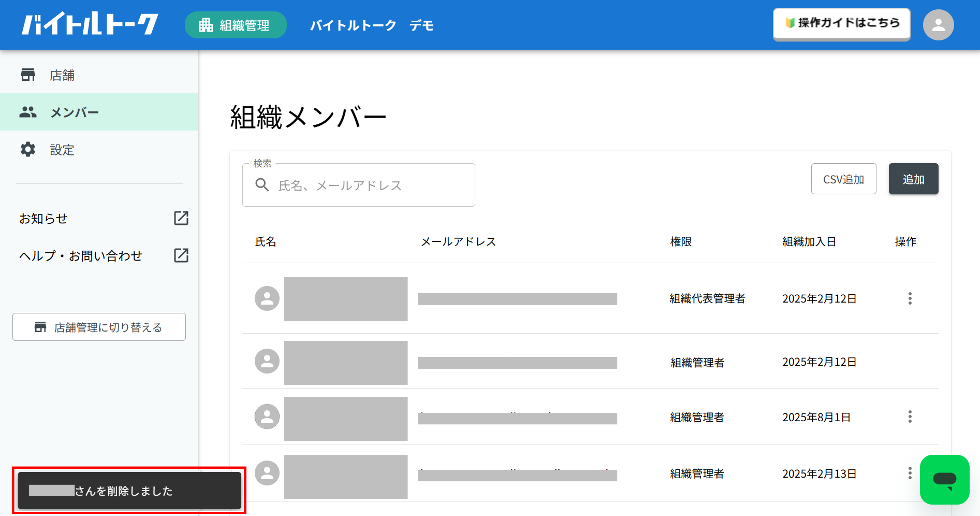
Task: Click avatar of the 2025年8月1日 member
Action: point(267,417)
